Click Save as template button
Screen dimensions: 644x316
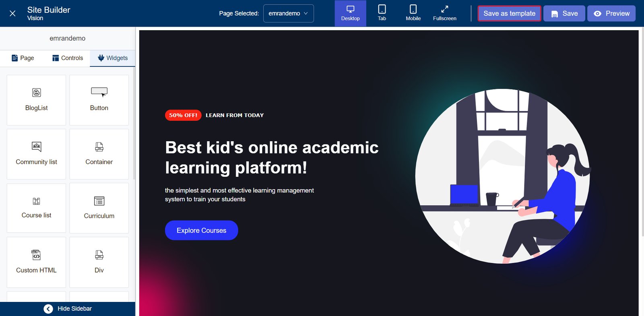point(509,13)
